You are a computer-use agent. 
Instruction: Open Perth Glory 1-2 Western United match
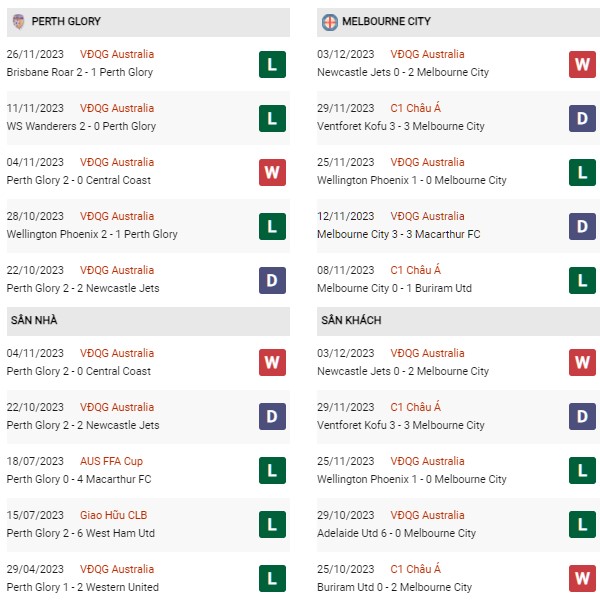pyautogui.click(x=82, y=587)
